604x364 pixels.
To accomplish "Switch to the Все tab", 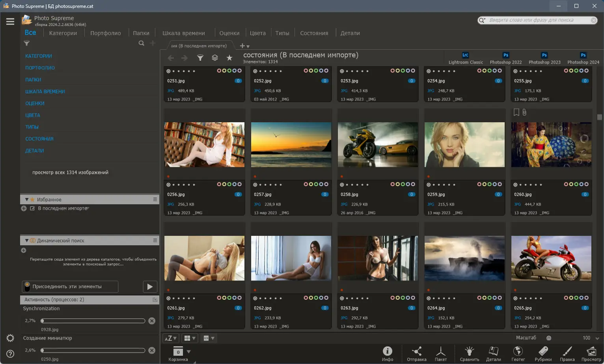I will click(x=30, y=33).
